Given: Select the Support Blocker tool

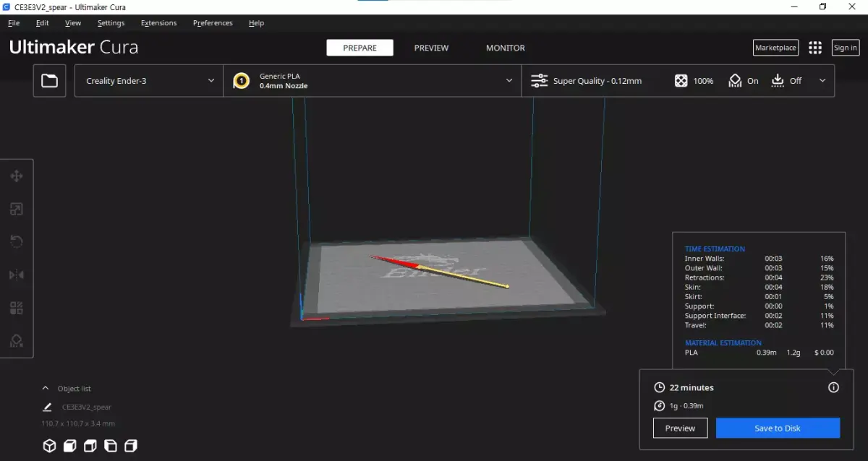Looking at the screenshot, I should (x=17, y=340).
